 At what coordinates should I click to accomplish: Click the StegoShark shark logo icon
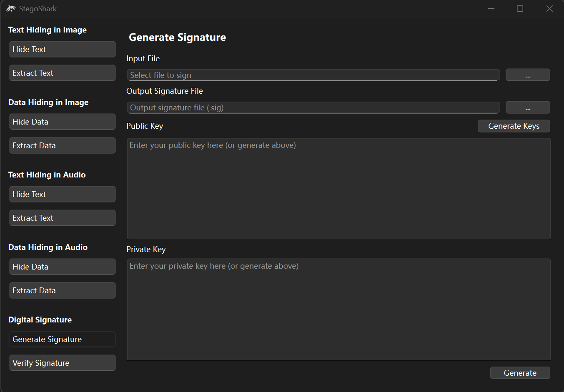(x=11, y=8)
